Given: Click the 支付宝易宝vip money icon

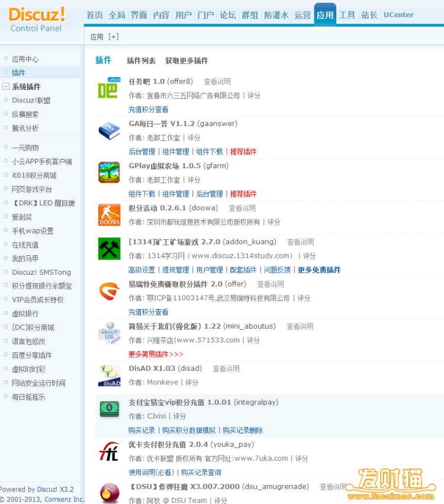Looking at the screenshot, I should (110, 409).
